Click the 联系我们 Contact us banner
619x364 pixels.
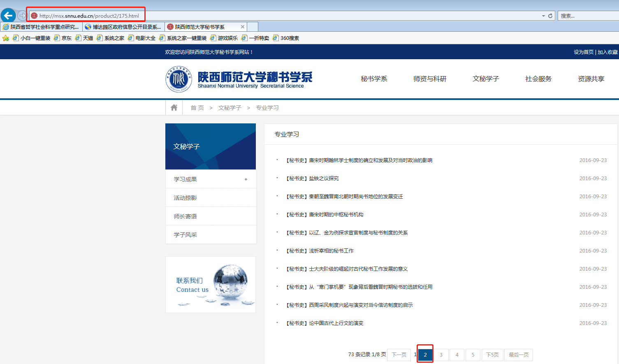coord(211,285)
